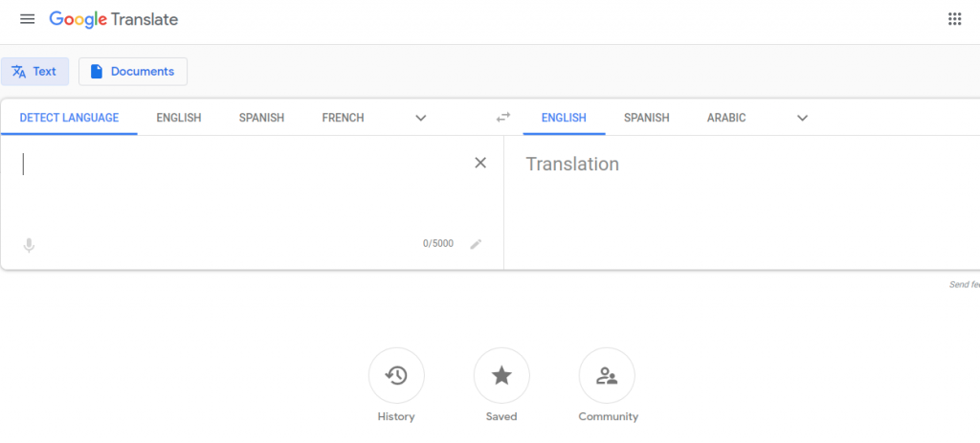This screenshot has width=980, height=443.
Task: Expand more target languages list
Action: [803, 118]
